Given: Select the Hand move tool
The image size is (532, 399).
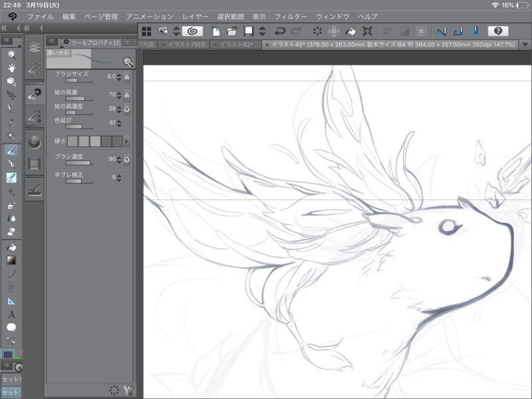Looking at the screenshot, I should [11, 67].
